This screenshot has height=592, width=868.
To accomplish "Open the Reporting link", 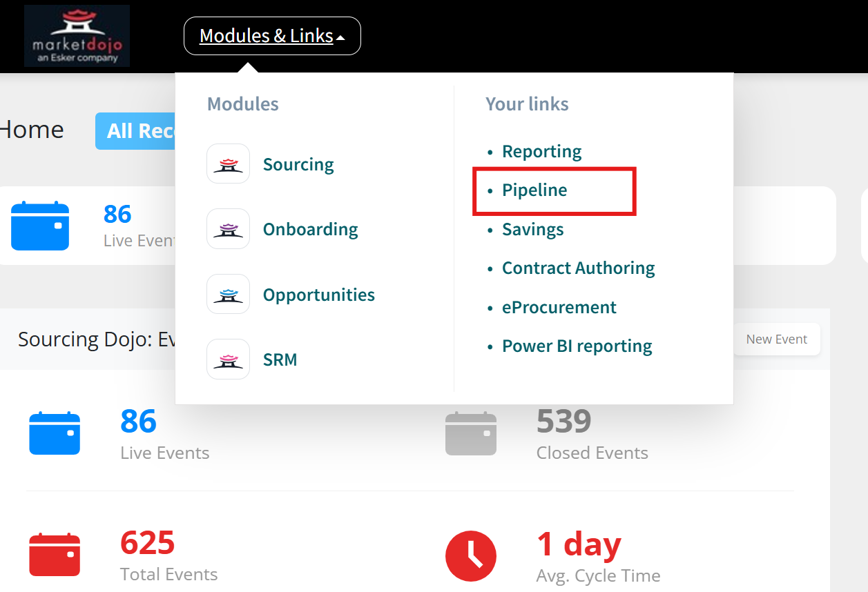I will click(541, 151).
